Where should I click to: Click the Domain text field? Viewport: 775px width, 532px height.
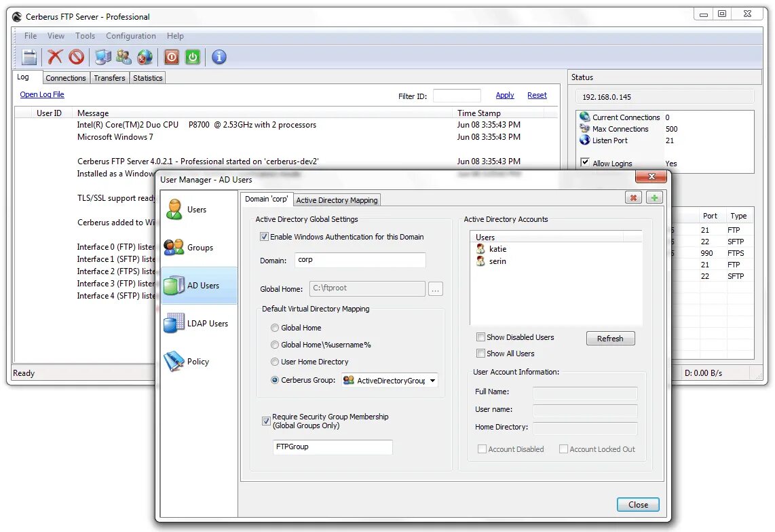tap(360, 260)
